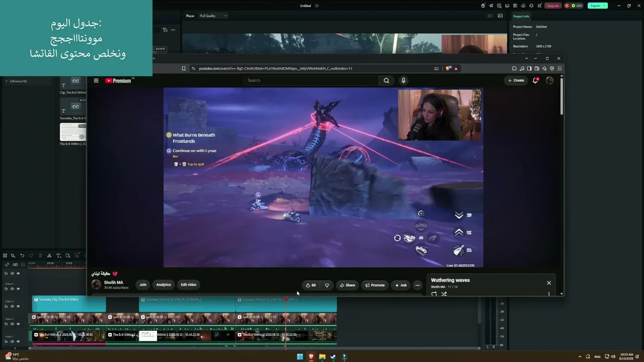Open the YouTube hamburger guide menu
Image resolution: width=644 pixels, height=362 pixels.
tap(96, 80)
